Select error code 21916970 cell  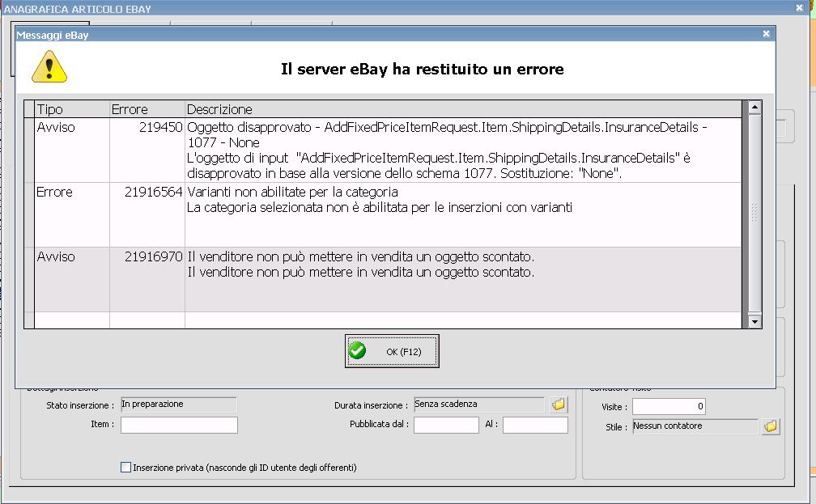coord(147,279)
